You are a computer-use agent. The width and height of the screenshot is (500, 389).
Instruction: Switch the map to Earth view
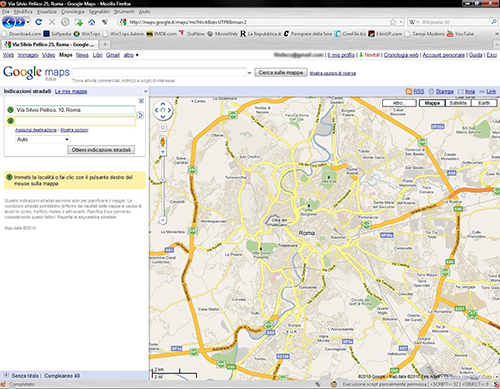coord(484,103)
